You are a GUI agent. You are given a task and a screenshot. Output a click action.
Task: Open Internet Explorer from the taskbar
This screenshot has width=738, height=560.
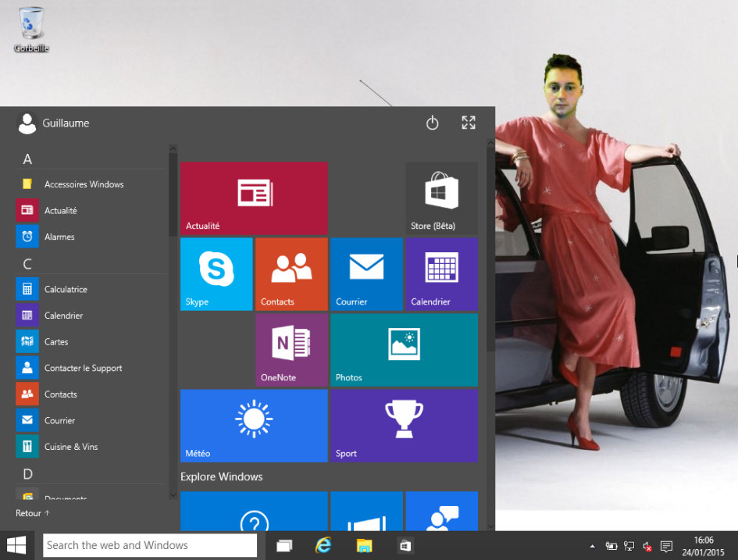(323, 545)
